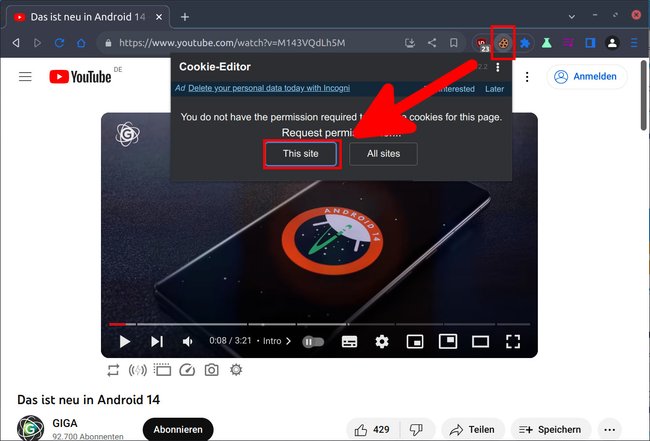Seek on the video progress bar
The image size is (650, 441).
tap(319, 324)
